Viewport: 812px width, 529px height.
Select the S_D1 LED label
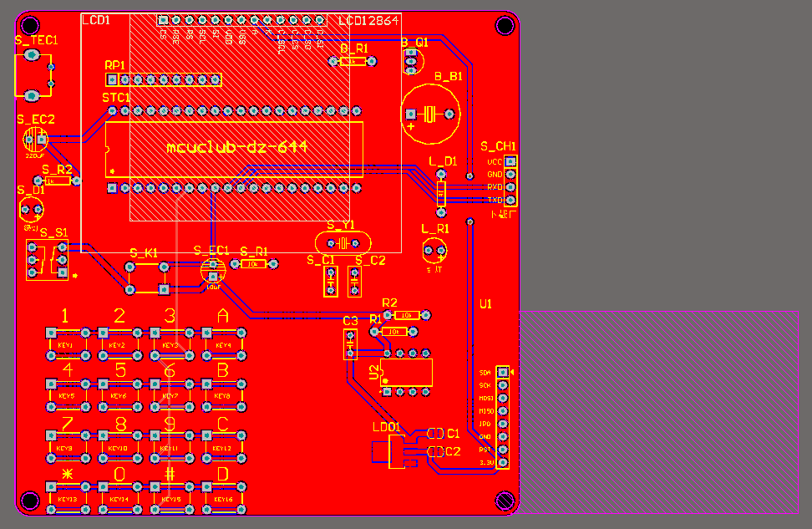coord(31,191)
